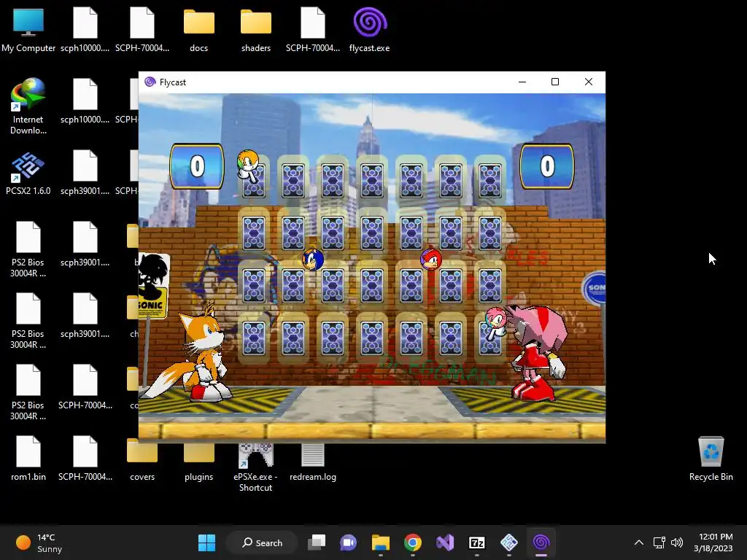Open Internet Download Manager shortcut
Screen dimensions: 747x560
(28, 106)
